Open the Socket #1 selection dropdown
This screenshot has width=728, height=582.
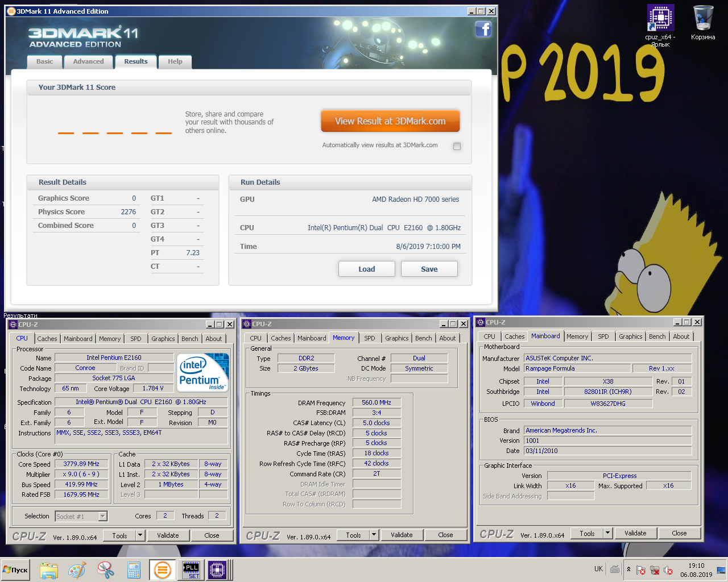[x=103, y=516]
